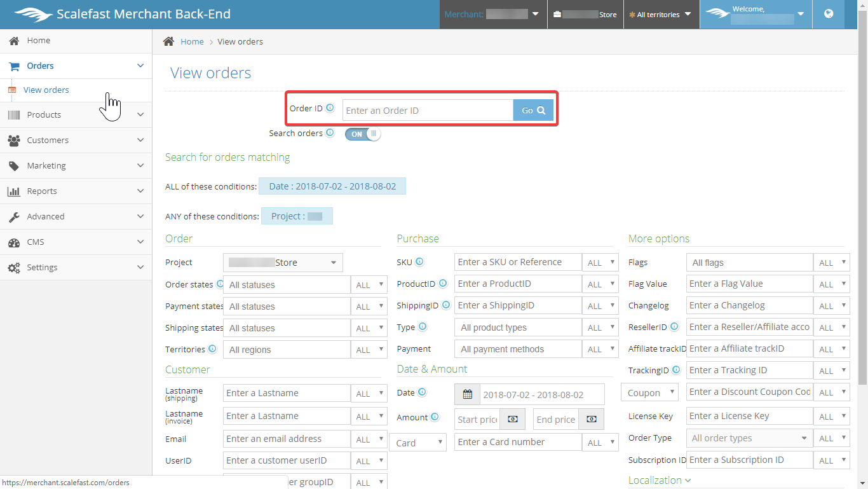
Task: Expand the Localization section
Action: [x=659, y=480]
